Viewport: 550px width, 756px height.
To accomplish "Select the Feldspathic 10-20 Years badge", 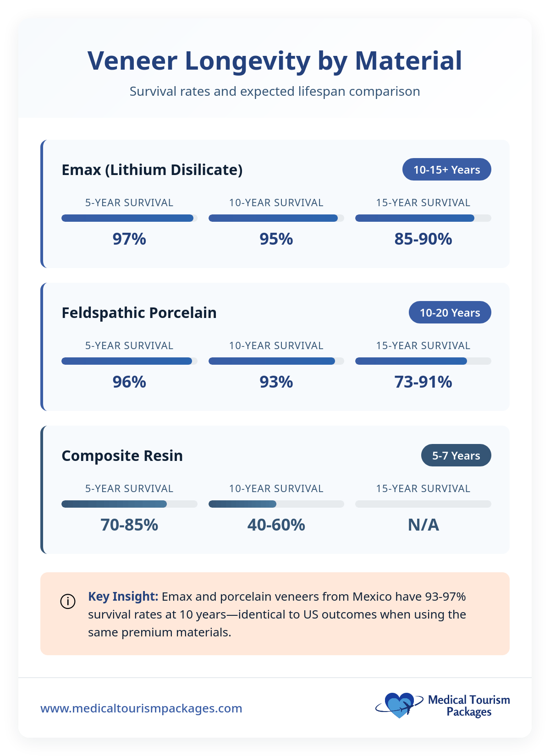I will point(450,312).
